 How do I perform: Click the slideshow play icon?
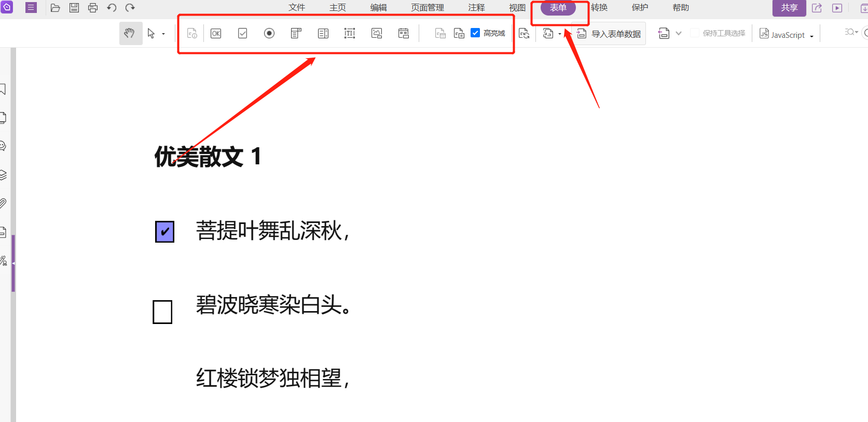tap(837, 8)
